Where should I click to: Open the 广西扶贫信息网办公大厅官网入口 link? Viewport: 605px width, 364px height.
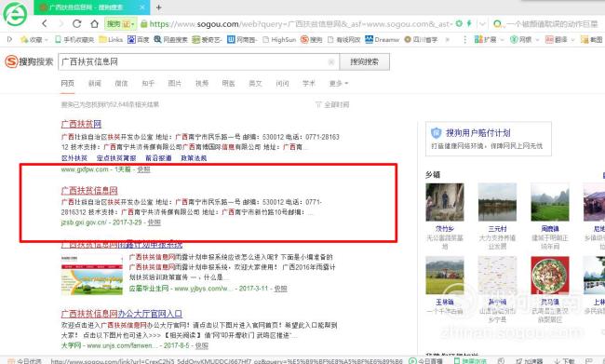click(x=122, y=314)
